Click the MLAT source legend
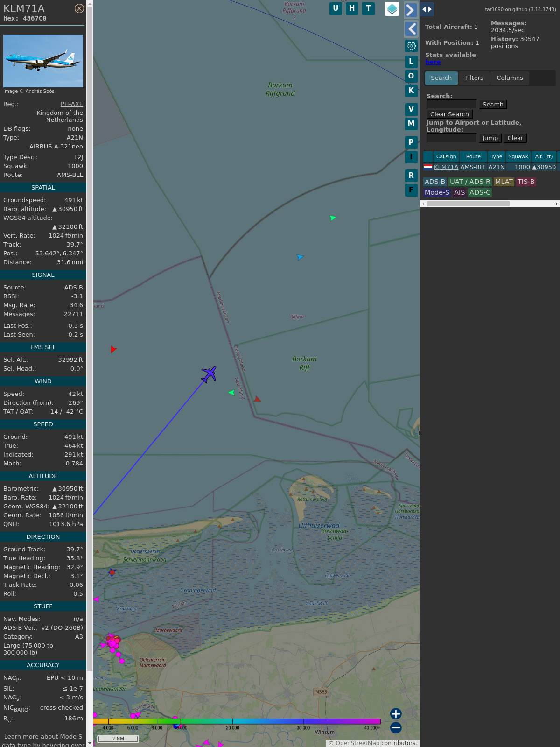 504,182
